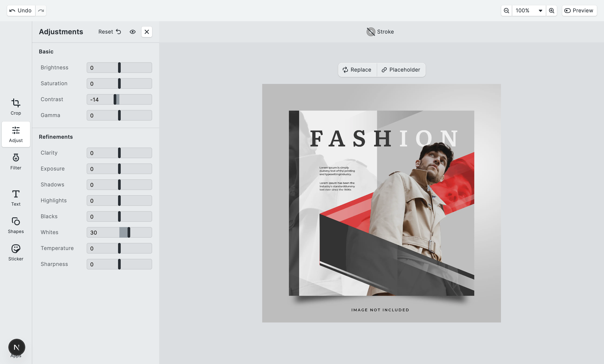Click the Placeholder link button

coord(401,70)
